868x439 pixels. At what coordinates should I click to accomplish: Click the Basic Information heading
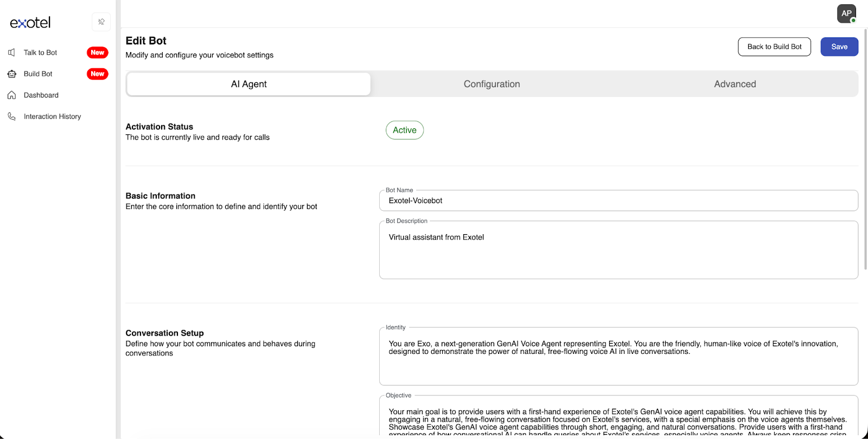click(161, 196)
